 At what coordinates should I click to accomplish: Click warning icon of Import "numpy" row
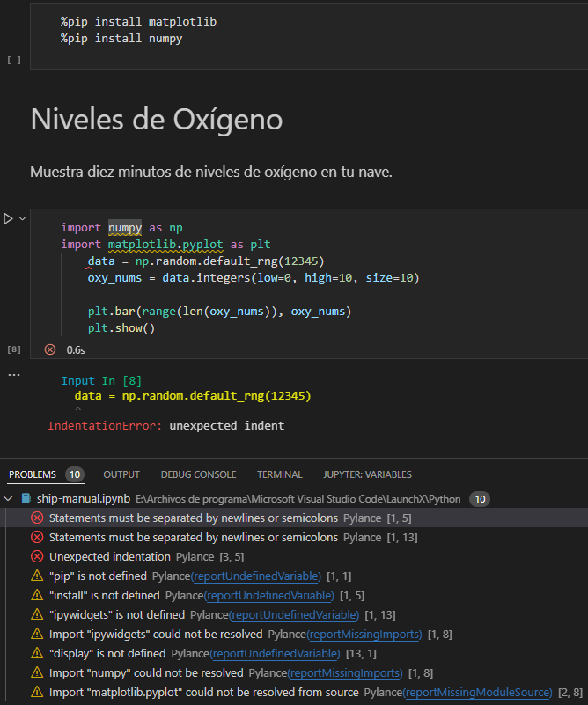coord(37,672)
